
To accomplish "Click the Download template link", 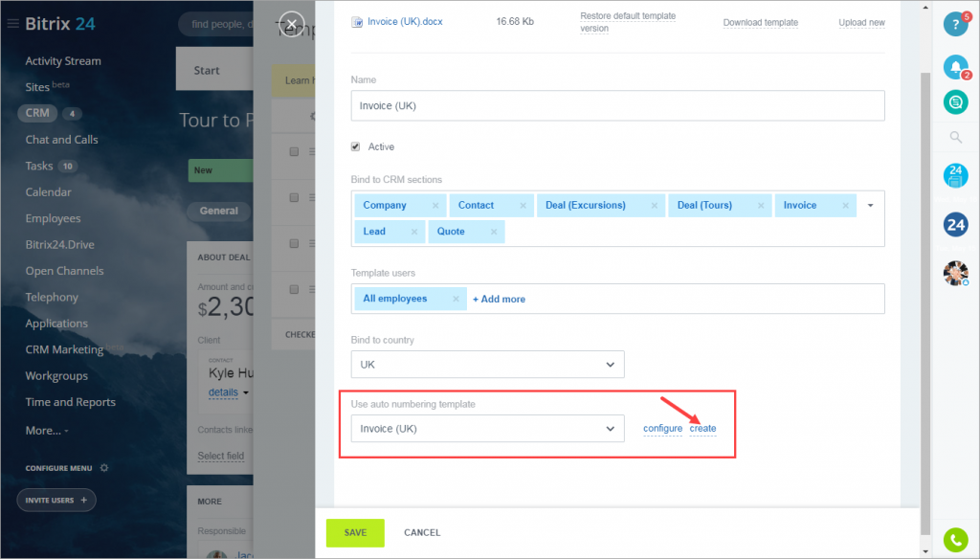I will pyautogui.click(x=761, y=23).
